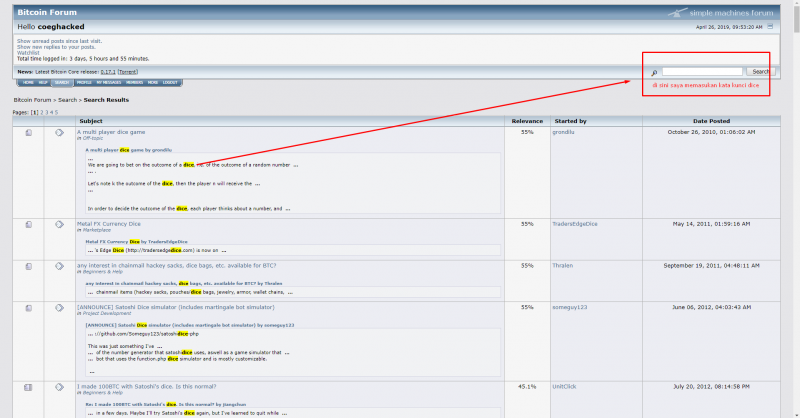This screenshot has width=800, height=418.
Task: Open post 'Metal FX Currency Dice by TradersEdgeDice'
Action: 136,242
